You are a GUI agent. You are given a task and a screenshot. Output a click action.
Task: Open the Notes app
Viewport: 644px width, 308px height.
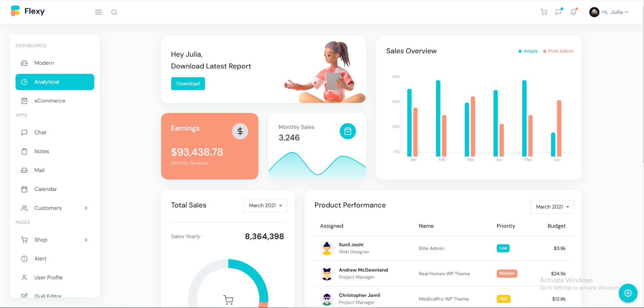(55, 151)
